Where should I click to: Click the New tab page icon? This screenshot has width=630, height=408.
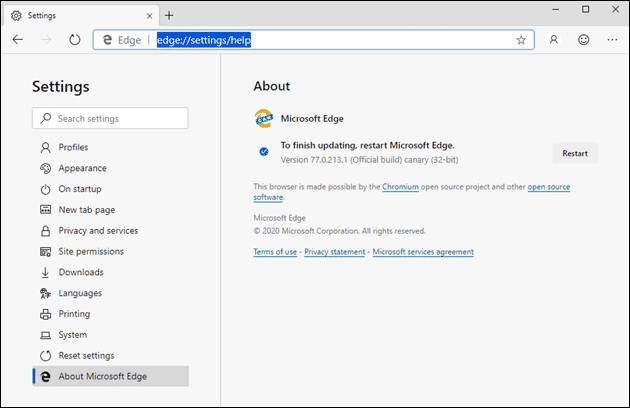(x=45, y=210)
